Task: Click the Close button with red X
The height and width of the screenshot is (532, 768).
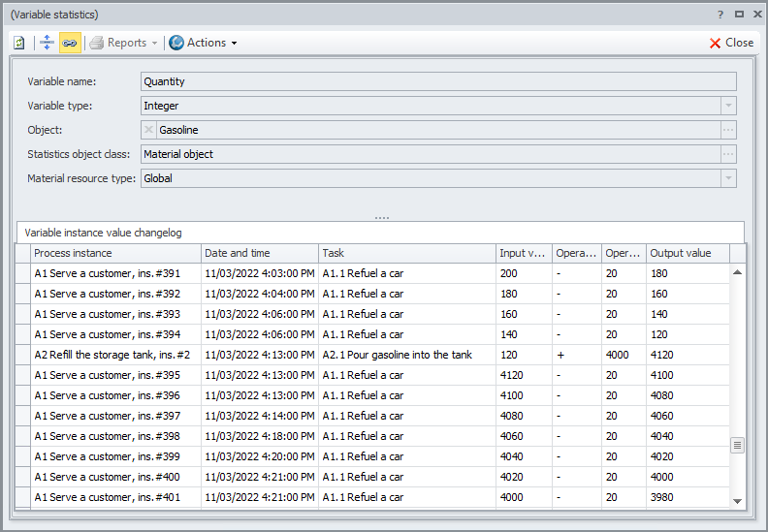Action: click(731, 43)
